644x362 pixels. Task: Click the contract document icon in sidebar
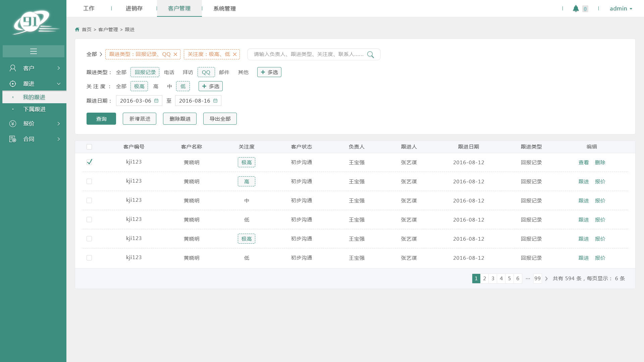(13, 139)
